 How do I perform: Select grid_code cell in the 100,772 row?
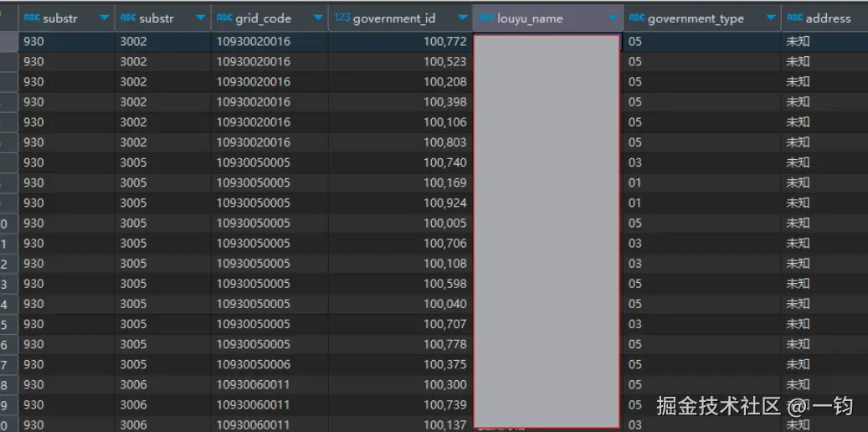pos(270,42)
